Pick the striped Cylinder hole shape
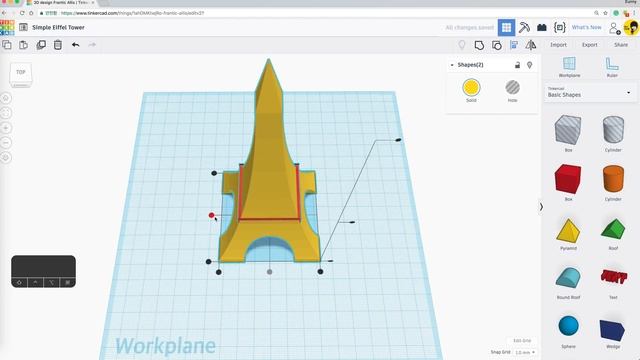Screen dimensions: 640x360 click(613, 129)
